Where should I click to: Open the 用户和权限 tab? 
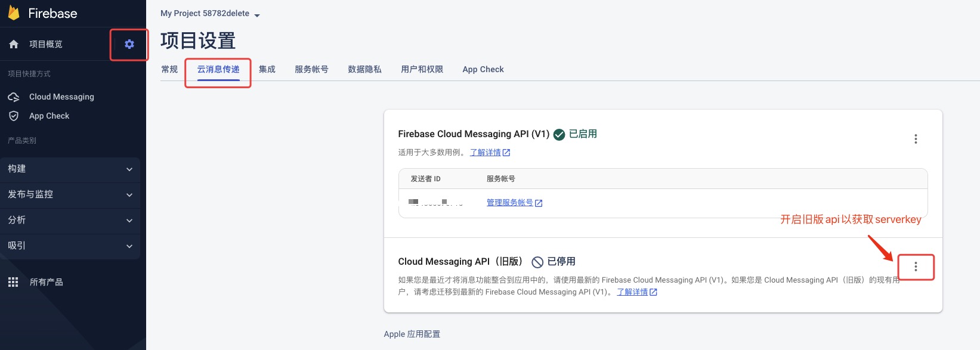422,69
